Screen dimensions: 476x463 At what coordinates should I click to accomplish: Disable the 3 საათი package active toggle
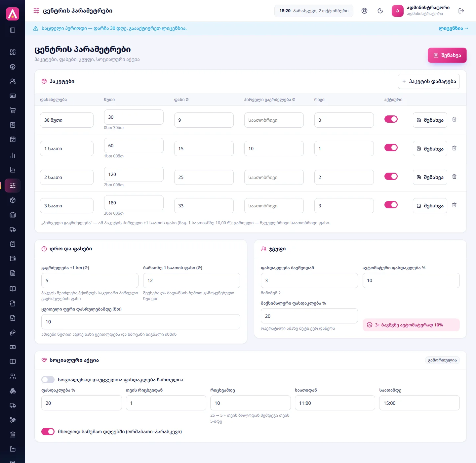pyautogui.click(x=391, y=205)
